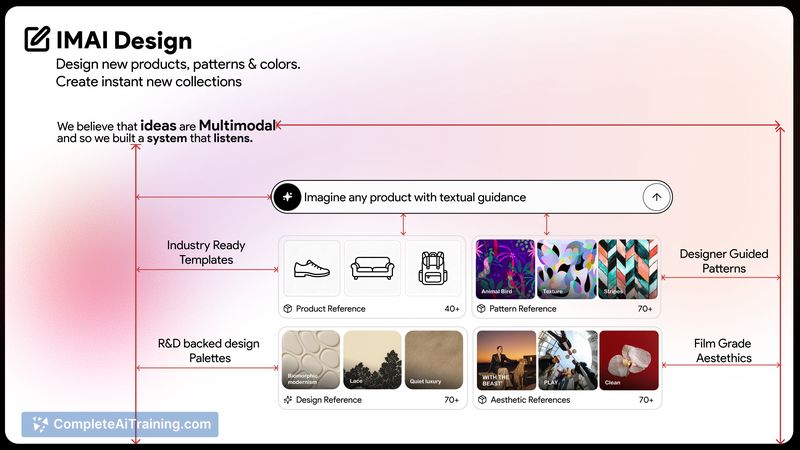The image size is (800, 450).
Task: Select the backpack product template icon
Action: coord(432,268)
